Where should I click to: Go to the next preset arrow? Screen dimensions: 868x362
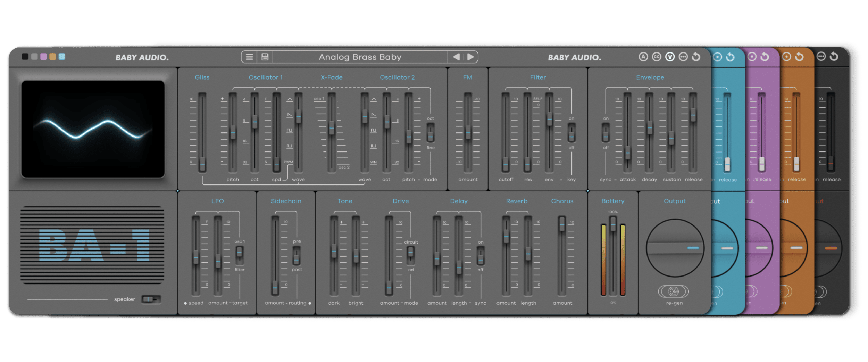(470, 57)
